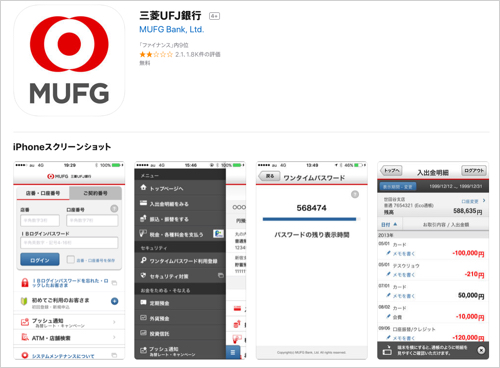This screenshot has width=500, height=368.
Task: Click the 戻る back button
Action: 269,176
